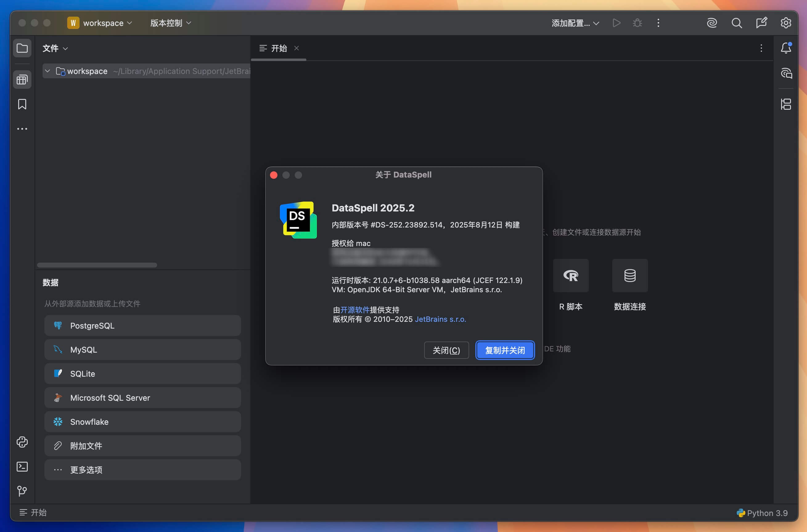Click the Search Everywhere magnifier
Viewport: 807px width, 532px height.
(736, 23)
